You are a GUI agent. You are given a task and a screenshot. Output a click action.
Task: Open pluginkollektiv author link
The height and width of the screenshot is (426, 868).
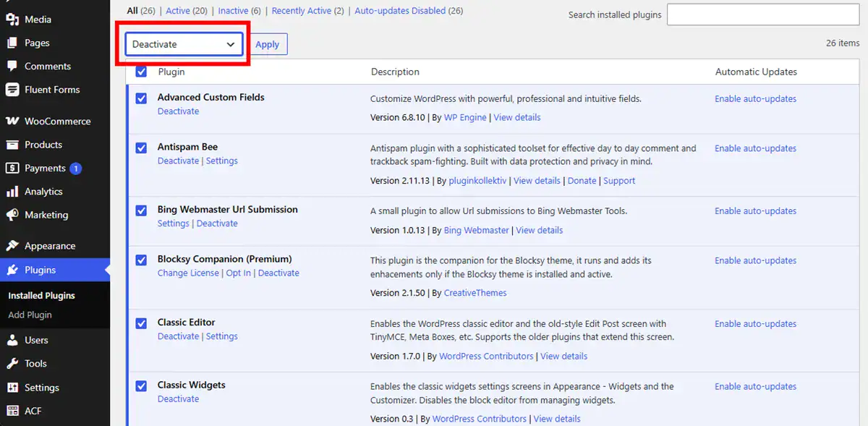[477, 181]
